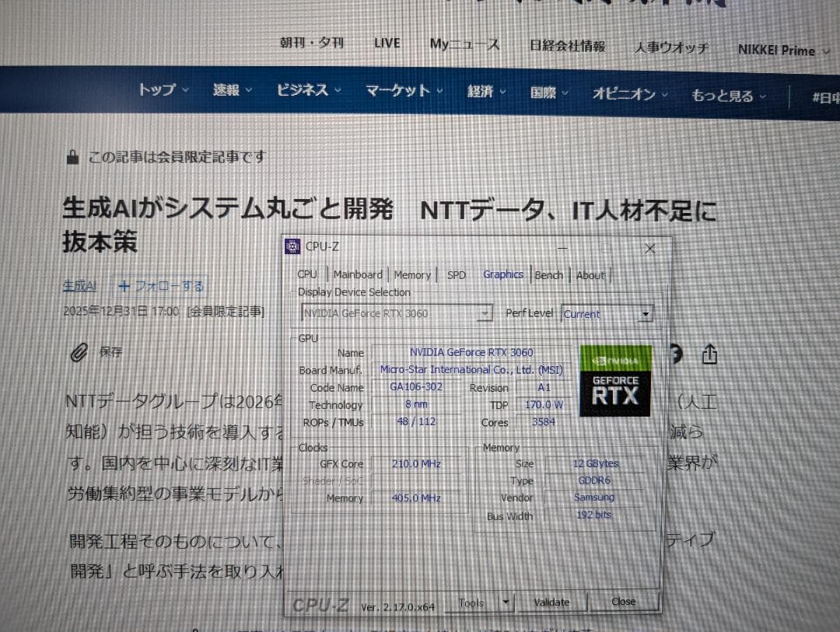Switch to the Mainboard tab in CPU-Z
840x632 pixels.
(x=357, y=274)
